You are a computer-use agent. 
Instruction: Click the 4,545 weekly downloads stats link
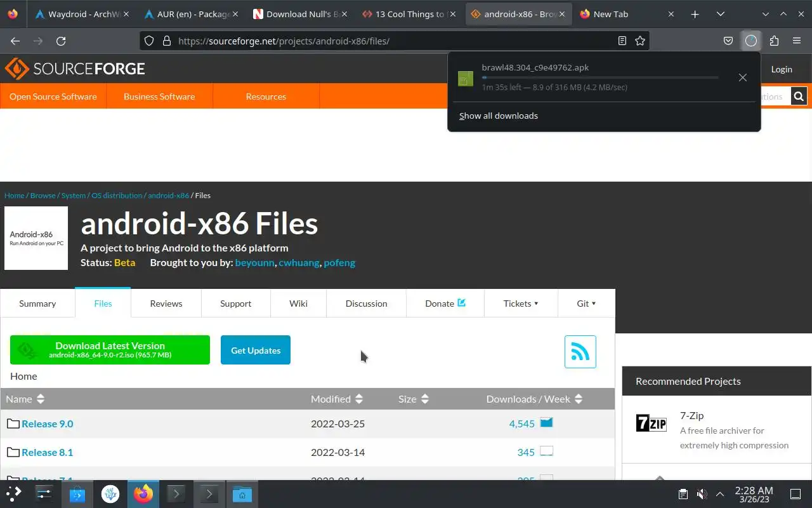(x=522, y=424)
